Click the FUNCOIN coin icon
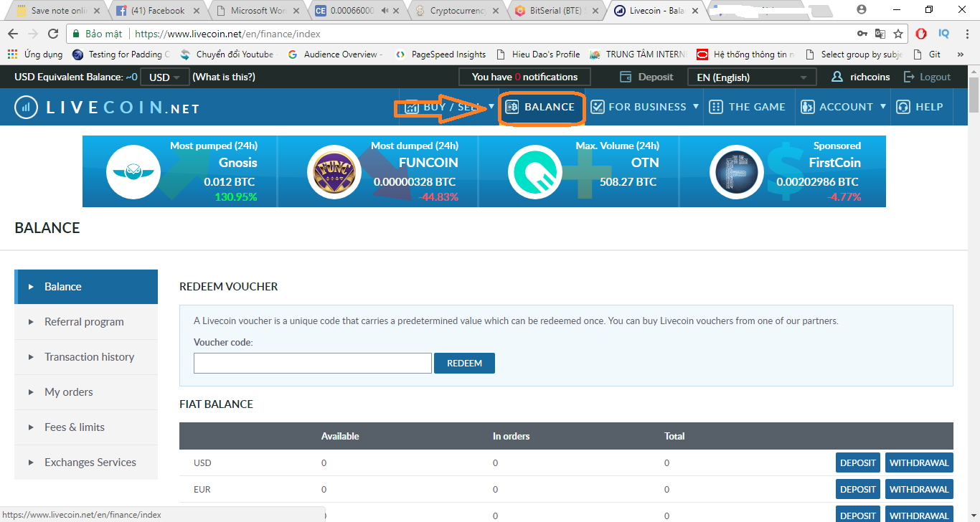Viewport: 980px width, 522px height. [334, 172]
